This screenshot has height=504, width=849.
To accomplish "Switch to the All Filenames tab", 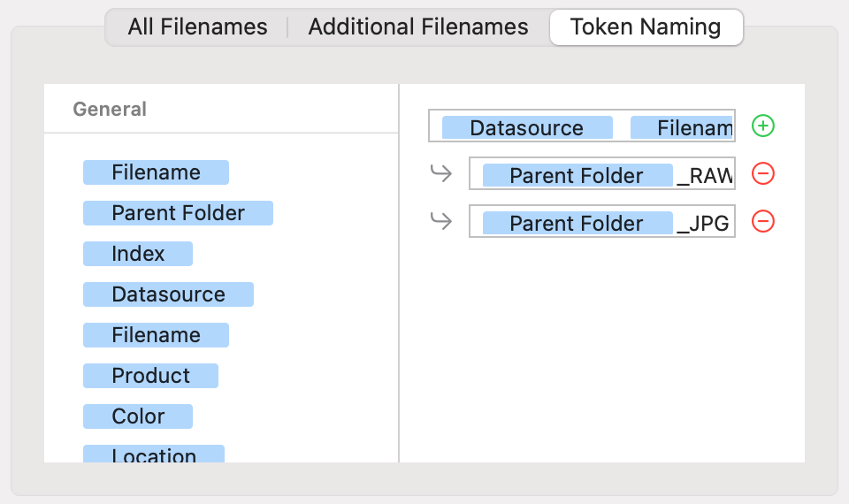I will [x=197, y=27].
